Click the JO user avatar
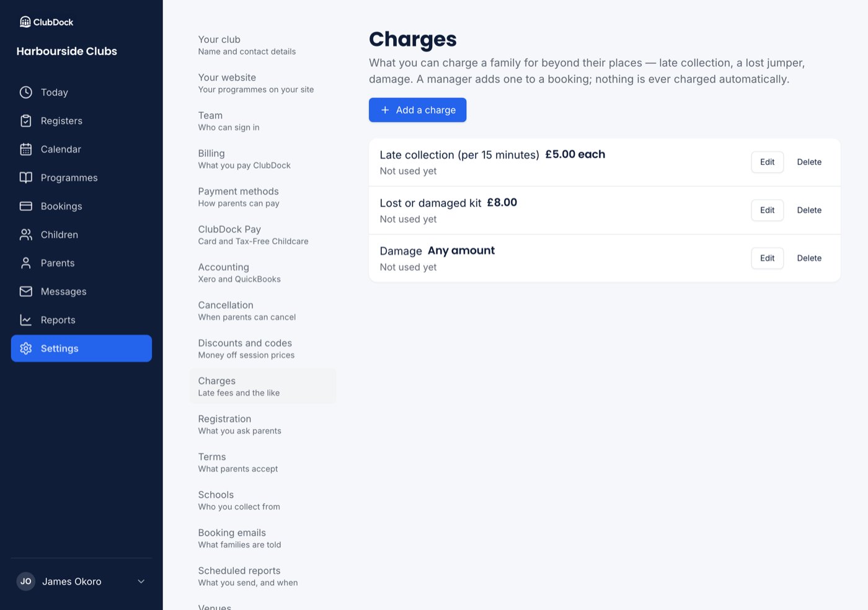This screenshot has height=610, width=868. point(25,581)
